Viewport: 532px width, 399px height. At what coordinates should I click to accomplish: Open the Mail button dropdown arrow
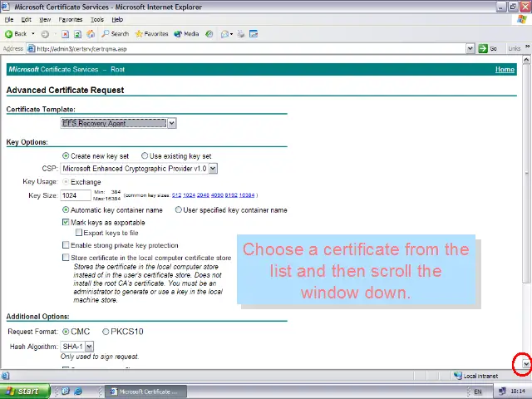coord(231,34)
